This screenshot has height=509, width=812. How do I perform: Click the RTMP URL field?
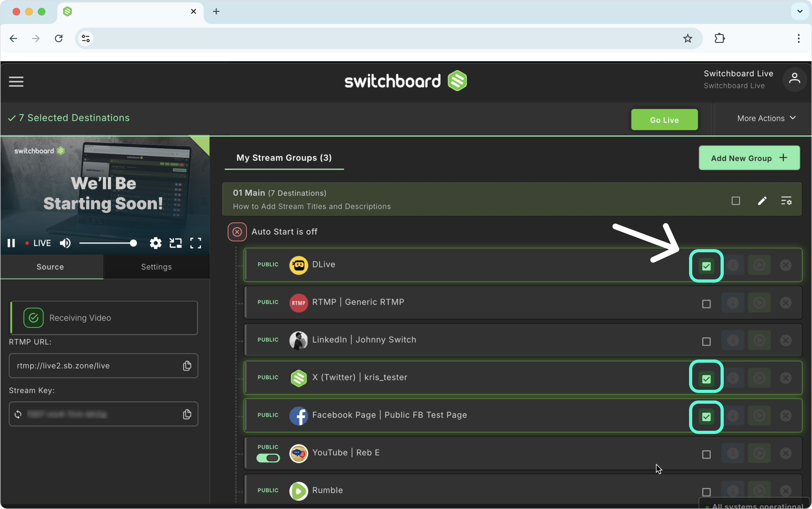[x=104, y=366]
